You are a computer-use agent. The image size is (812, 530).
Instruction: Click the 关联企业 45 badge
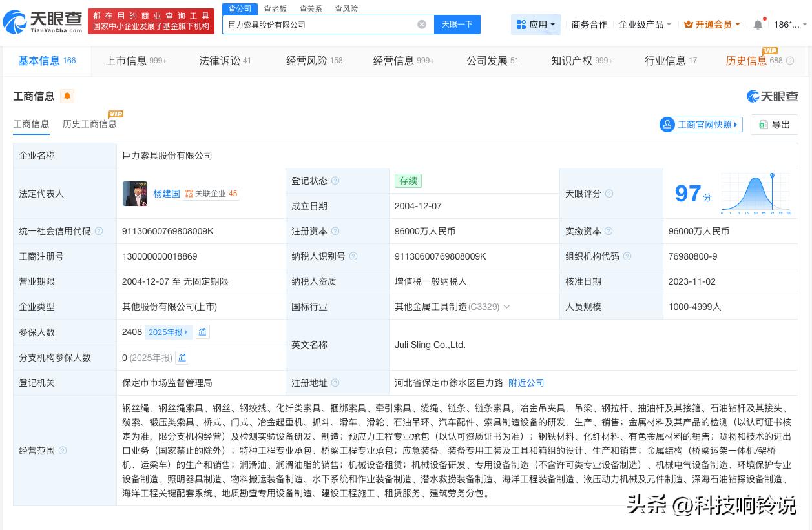211,194
